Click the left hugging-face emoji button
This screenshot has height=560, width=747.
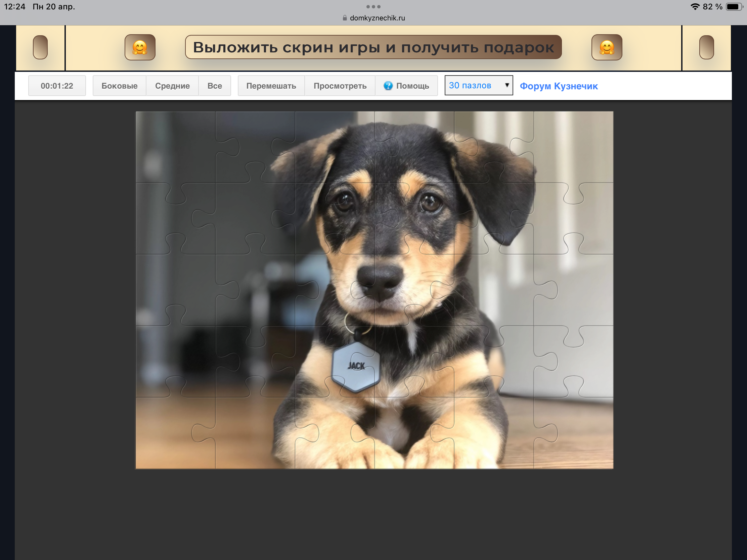(x=140, y=47)
